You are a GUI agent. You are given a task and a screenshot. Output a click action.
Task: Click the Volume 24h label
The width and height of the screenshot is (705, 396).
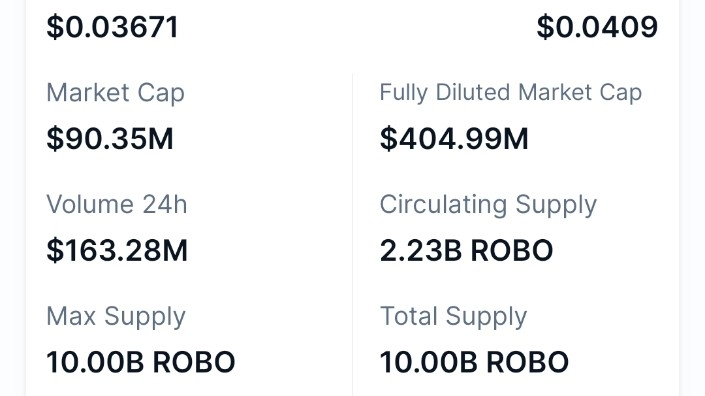pyautogui.click(x=117, y=205)
